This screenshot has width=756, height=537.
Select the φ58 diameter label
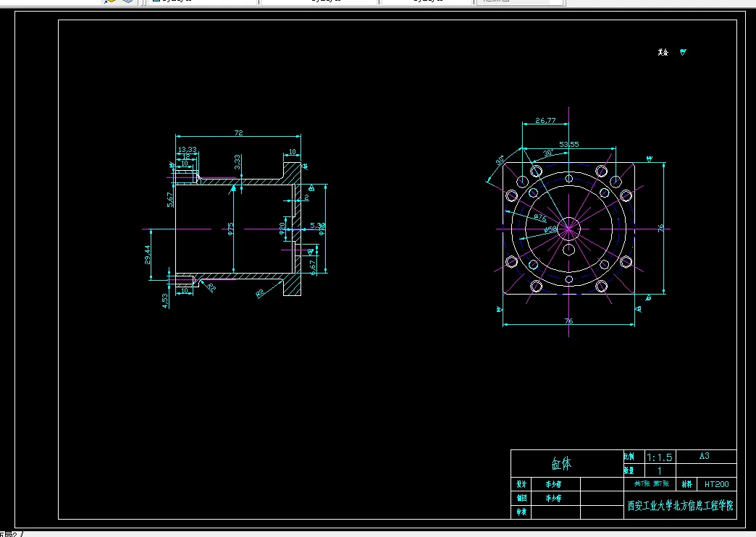pos(550,229)
